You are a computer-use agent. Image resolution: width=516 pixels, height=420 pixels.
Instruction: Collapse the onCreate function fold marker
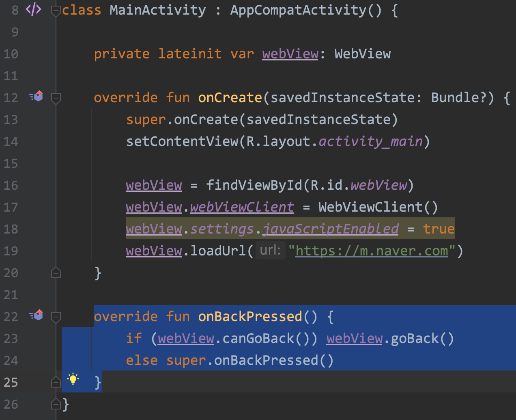(x=56, y=98)
